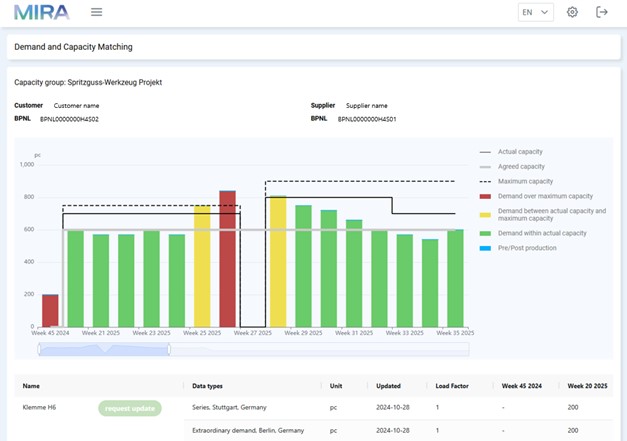
Task: Open settings via the gear icon
Action: 572,12
